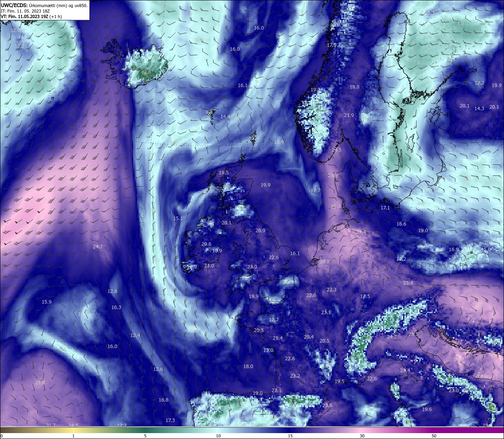Click the 21.4 value over France
504x439 pixels.
coord(278,338)
